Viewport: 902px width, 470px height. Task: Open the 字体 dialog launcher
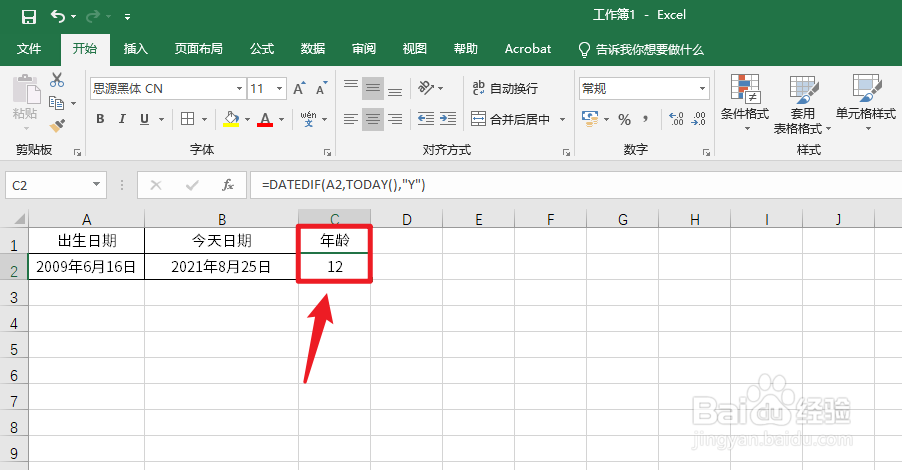coord(327,152)
